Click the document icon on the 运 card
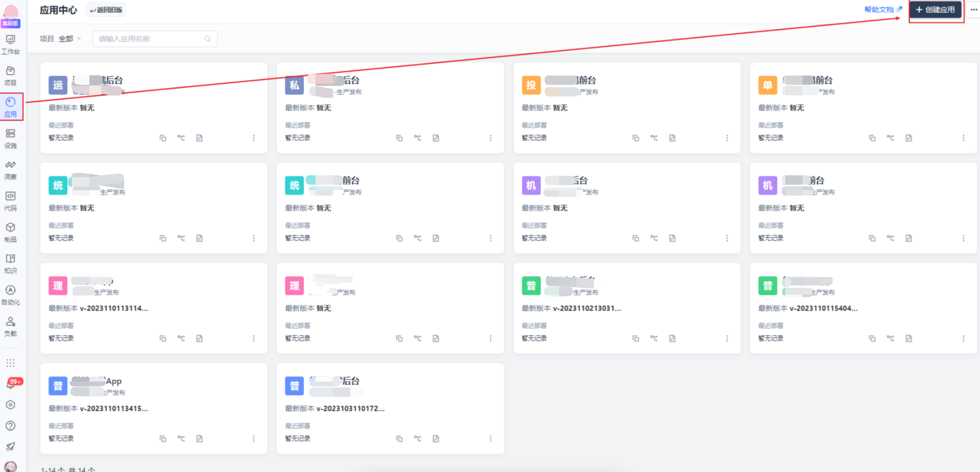Screen dimensions: 980x472 pyautogui.click(x=199, y=138)
